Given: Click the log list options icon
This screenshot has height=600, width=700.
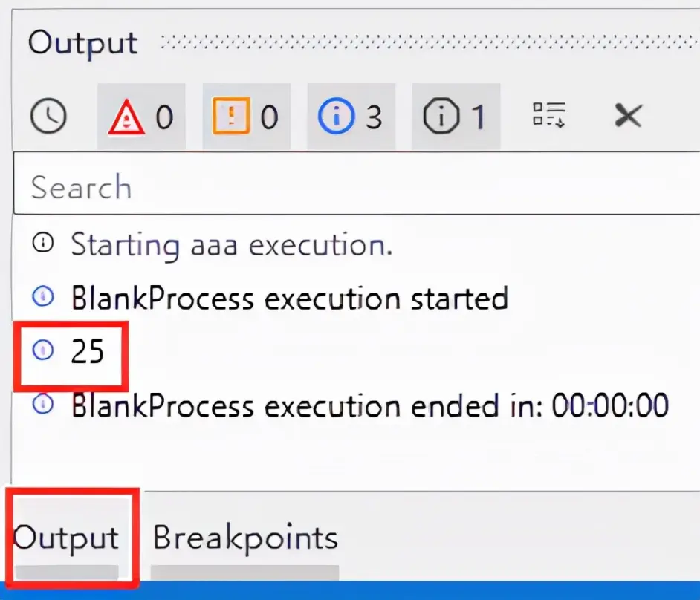Looking at the screenshot, I should tap(548, 115).
